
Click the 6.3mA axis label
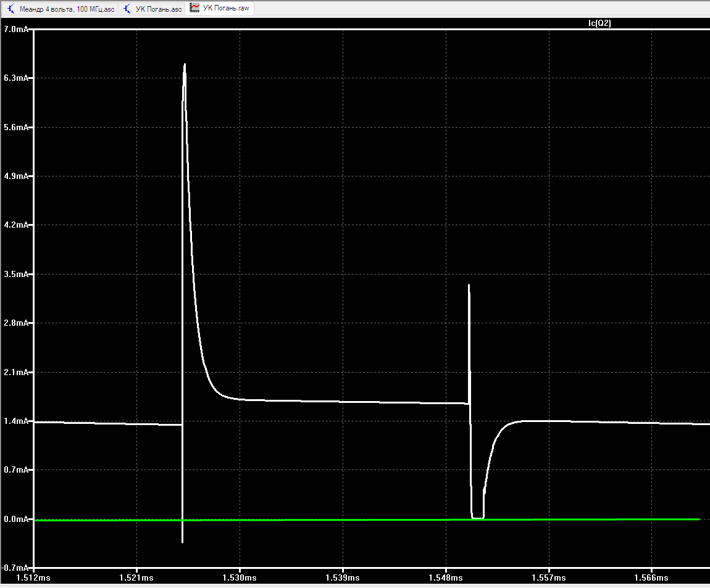(x=16, y=78)
